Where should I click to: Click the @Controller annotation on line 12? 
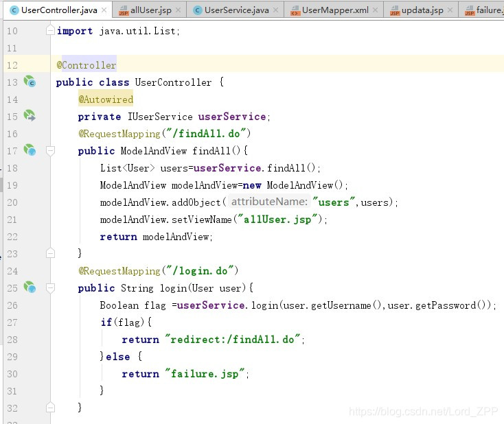tap(86, 65)
